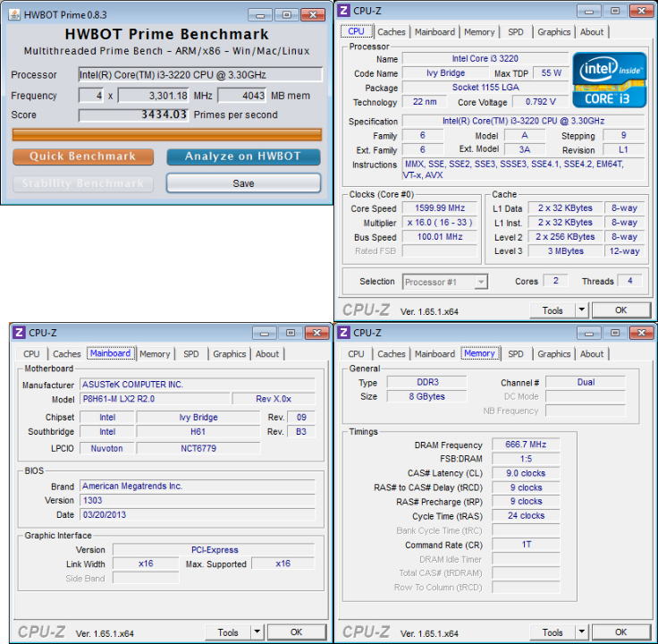
Task: Click Tools button in Mainboard window
Action: (228, 632)
